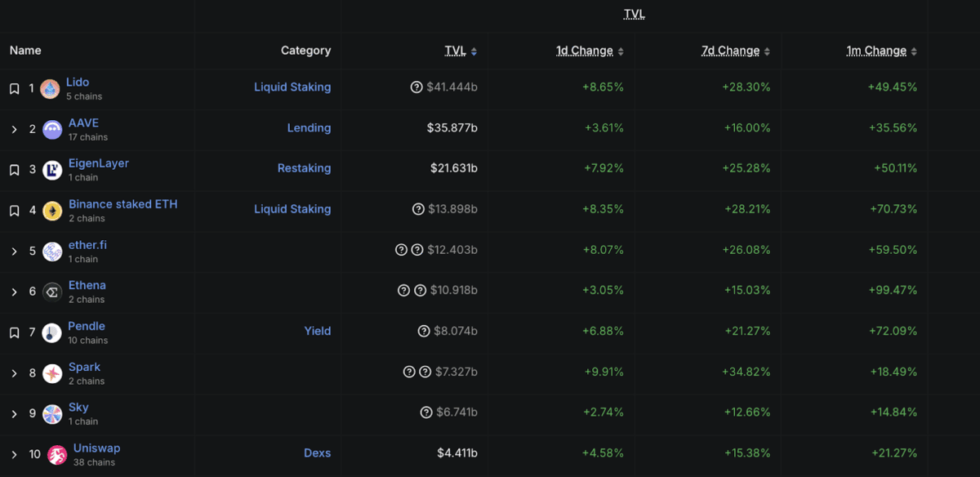Click Lido's 1d change +8.65%
This screenshot has width=980, height=477.
(604, 87)
